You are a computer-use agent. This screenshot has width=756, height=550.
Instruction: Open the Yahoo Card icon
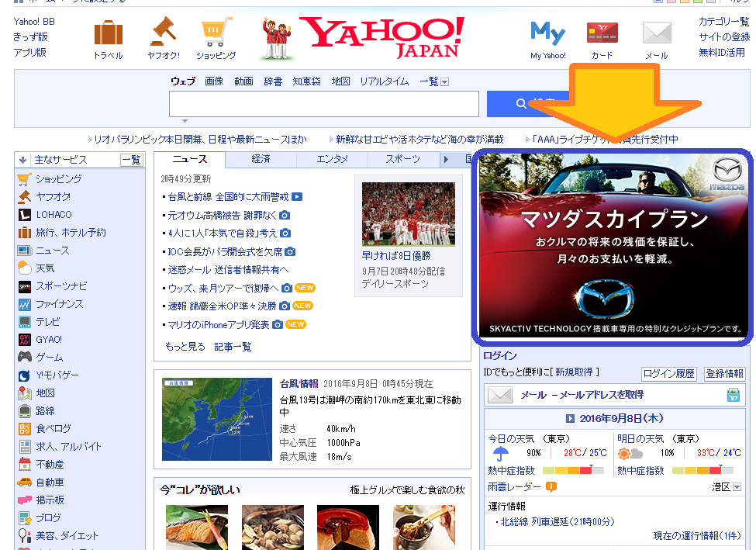tap(602, 33)
